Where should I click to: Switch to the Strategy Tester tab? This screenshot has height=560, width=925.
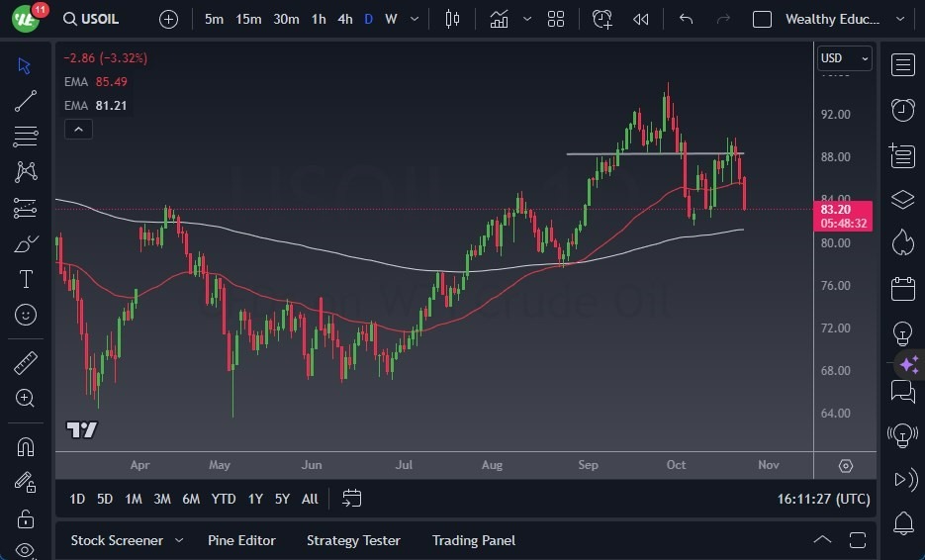(x=353, y=540)
